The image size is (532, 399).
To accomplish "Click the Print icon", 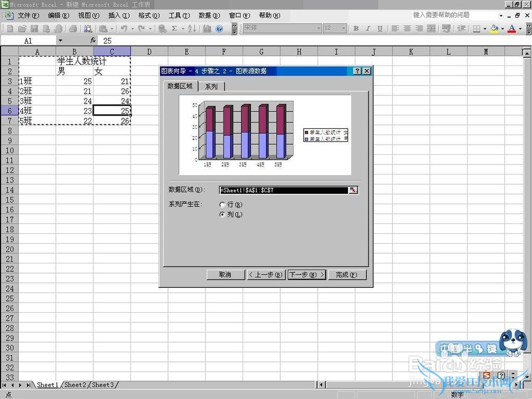I will tap(72, 29).
